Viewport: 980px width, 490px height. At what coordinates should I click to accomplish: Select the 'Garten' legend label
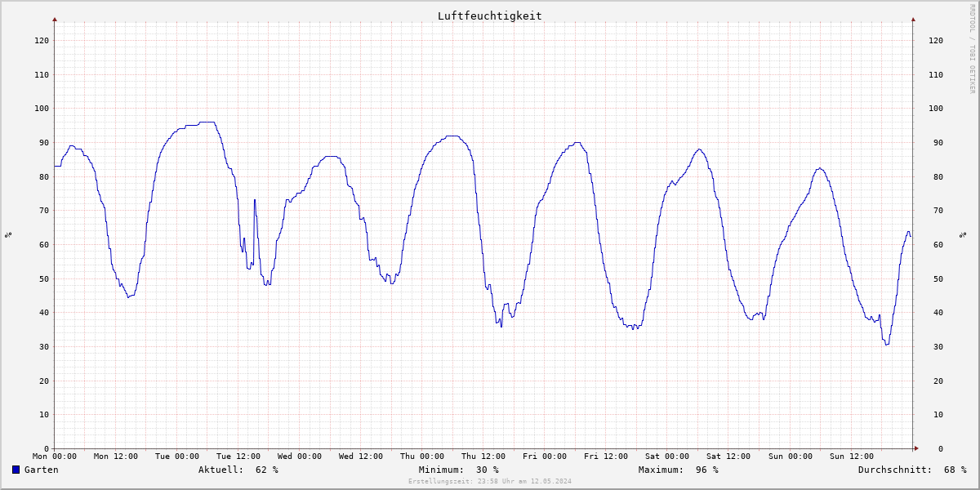coord(42,470)
